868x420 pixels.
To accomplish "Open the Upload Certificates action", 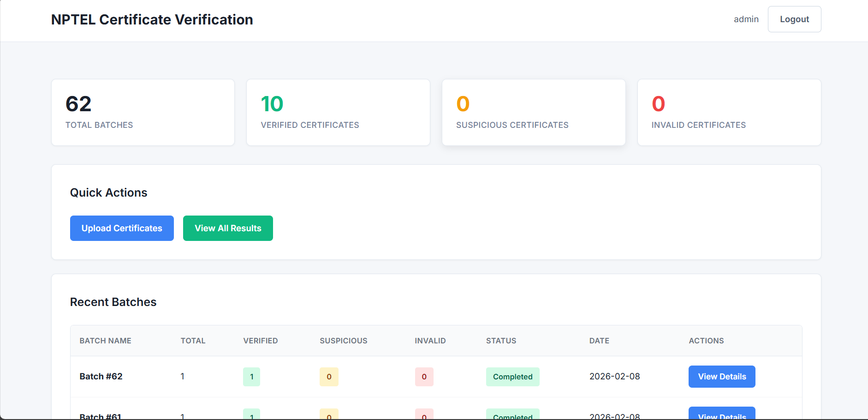I will 122,228.
